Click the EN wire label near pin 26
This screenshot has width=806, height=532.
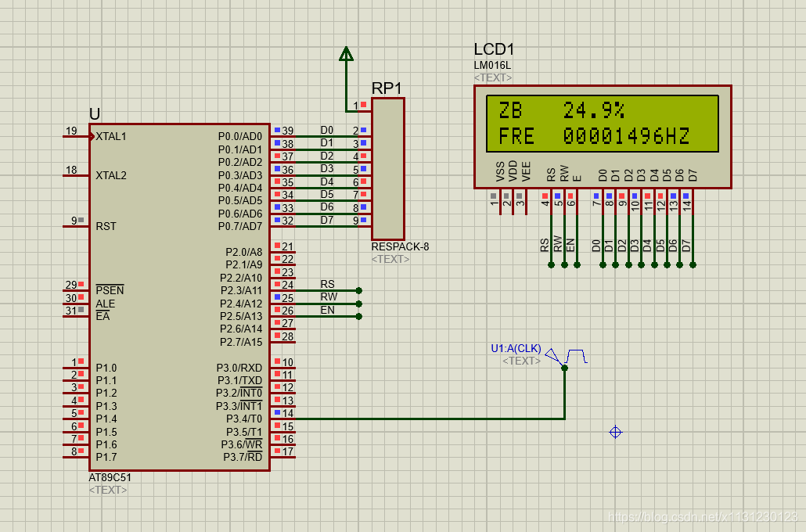pyautogui.click(x=327, y=310)
